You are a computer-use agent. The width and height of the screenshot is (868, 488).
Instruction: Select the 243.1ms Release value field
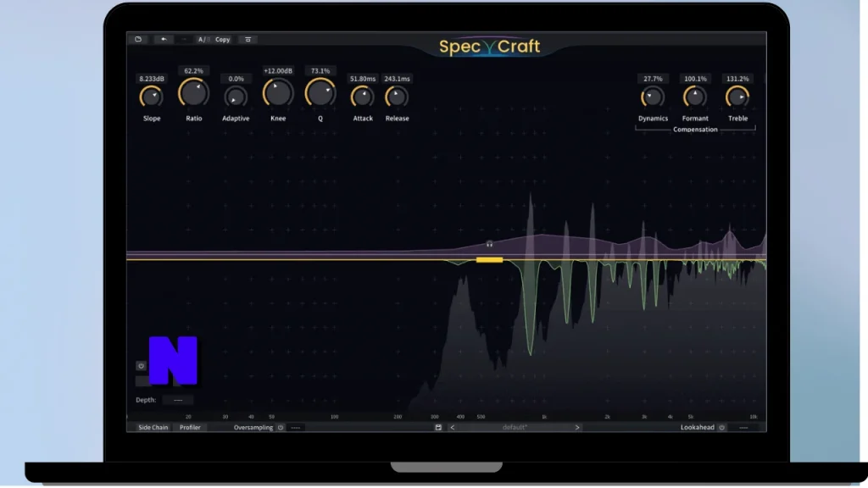click(x=397, y=79)
